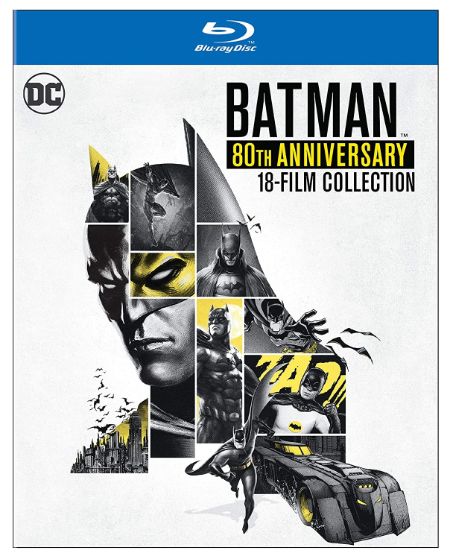Click the Batman with cape panel
This screenshot has height=559, width=450.
pyautogui.click(x=232, y=260)
